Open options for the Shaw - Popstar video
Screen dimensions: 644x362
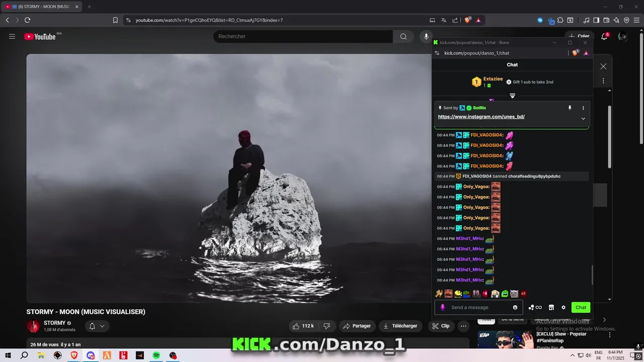pos(610,335)
